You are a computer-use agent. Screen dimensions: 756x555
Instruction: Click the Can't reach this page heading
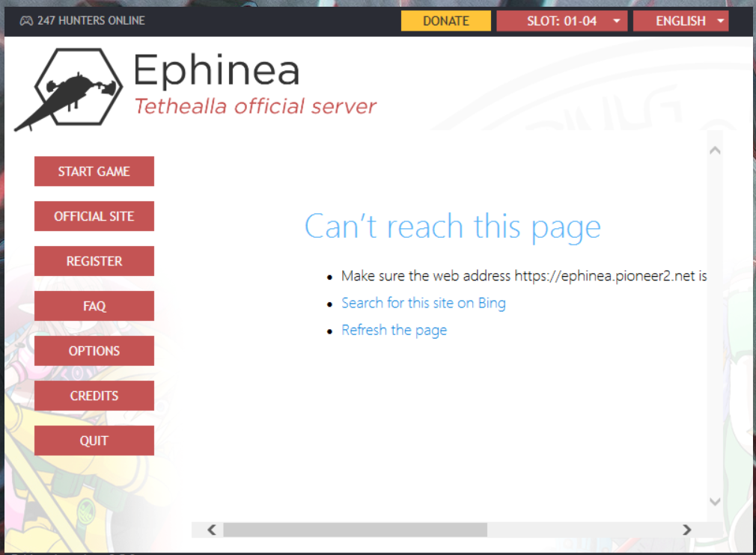452,227
